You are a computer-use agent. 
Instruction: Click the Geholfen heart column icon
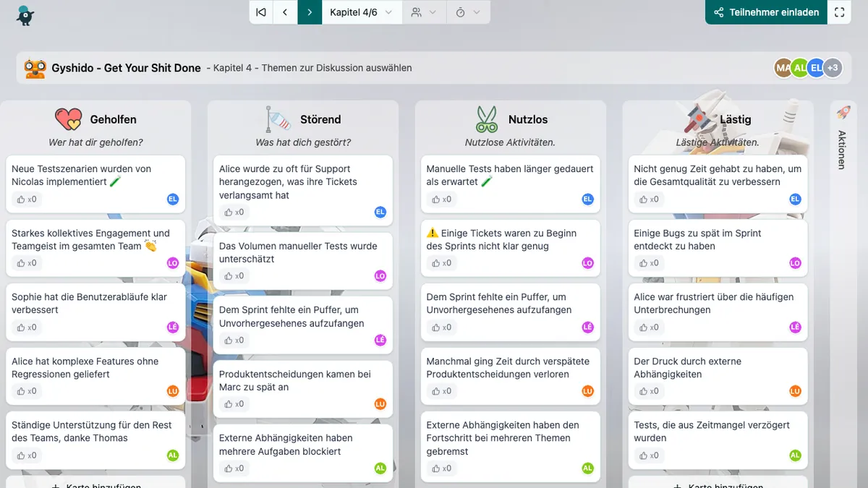click(69, 119)
